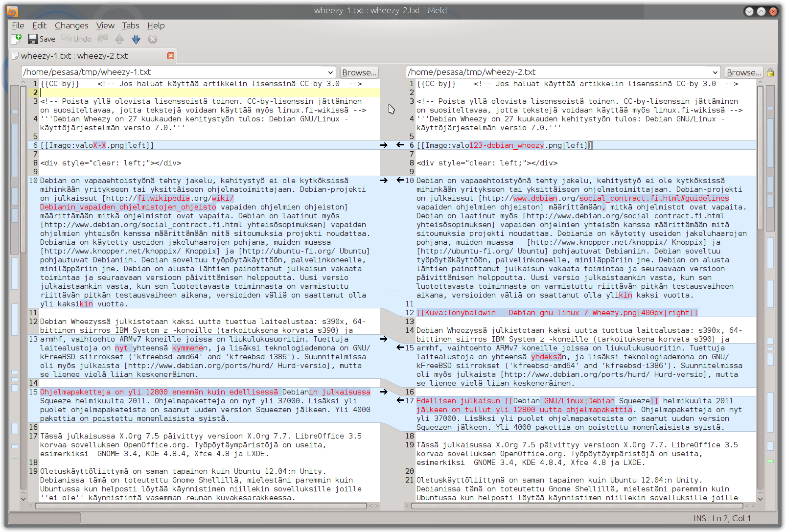Start a new comparison with the toolbar icon
Viewport: 786px width, 532px height.
pos(16,39)
